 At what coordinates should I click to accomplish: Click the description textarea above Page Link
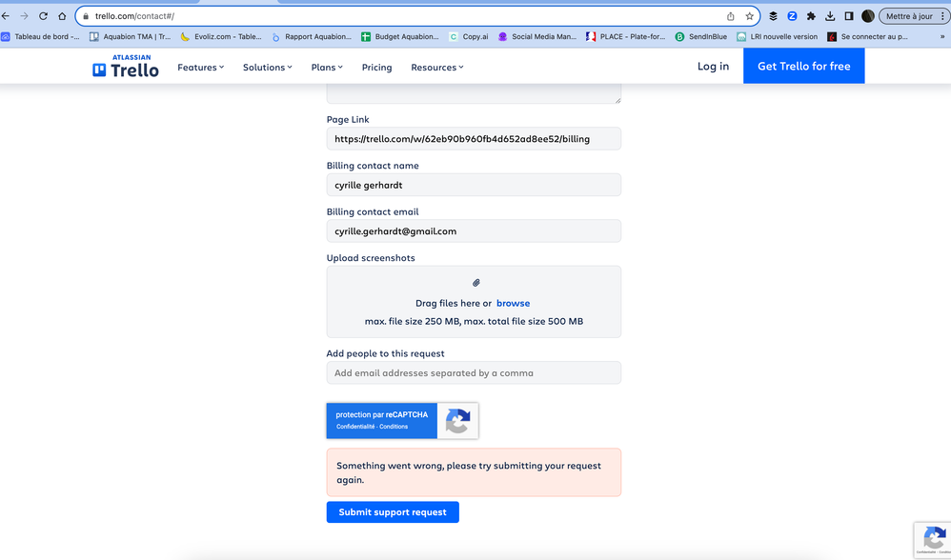tap(474, 94)
